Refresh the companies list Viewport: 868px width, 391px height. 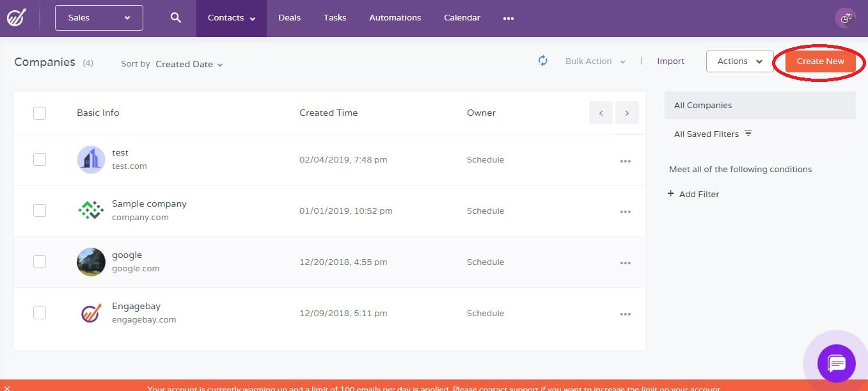(542, 60)
